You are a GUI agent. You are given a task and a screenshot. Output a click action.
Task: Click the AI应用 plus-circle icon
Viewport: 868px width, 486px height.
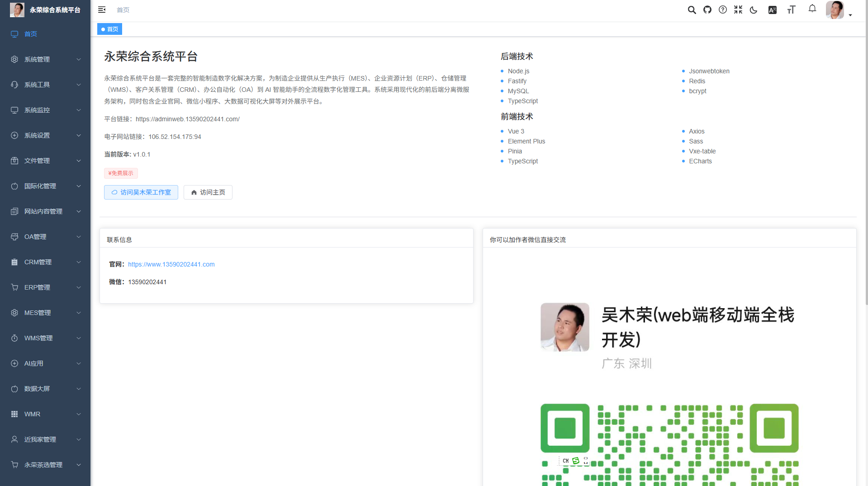[x=14, y=363]
